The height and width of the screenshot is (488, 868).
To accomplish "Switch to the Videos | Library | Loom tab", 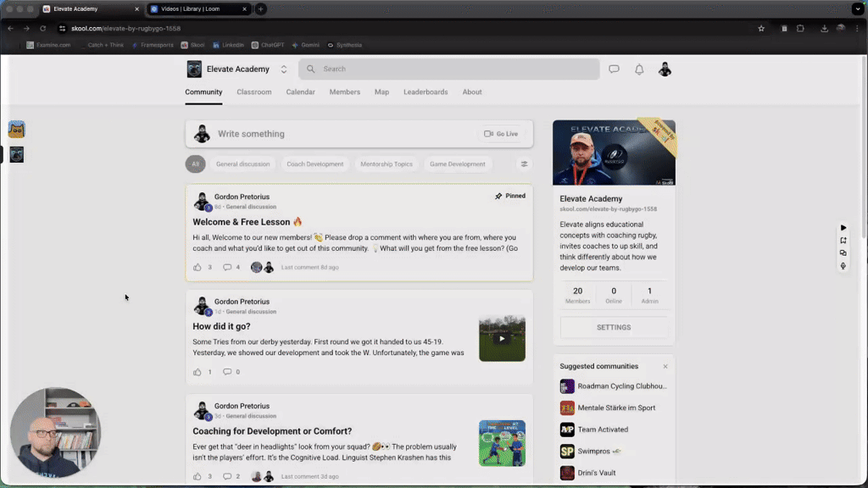I will pos(198,8).
